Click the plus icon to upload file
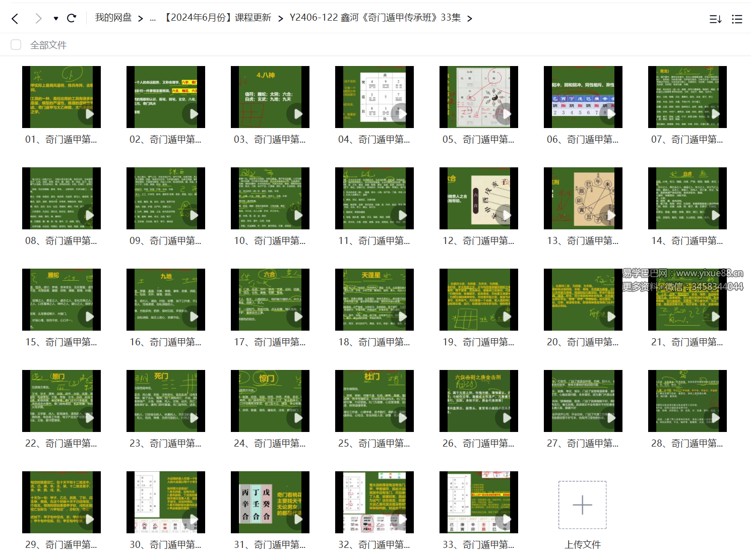Screen dimensions: 751x560 [x=582, y=505]
